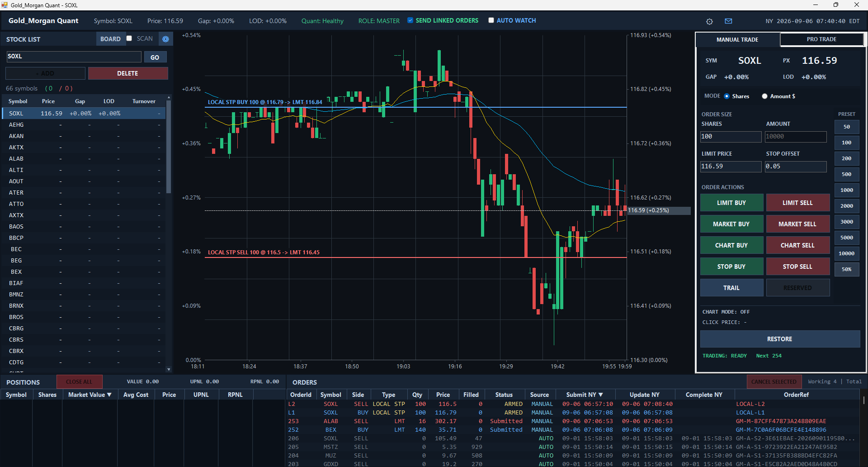Image resolution: width=868 pixels, height=467 pixels.
Task: Switch to the MANUAL TRADE tab
Action: pyautogui.click(x=737, y=39)
